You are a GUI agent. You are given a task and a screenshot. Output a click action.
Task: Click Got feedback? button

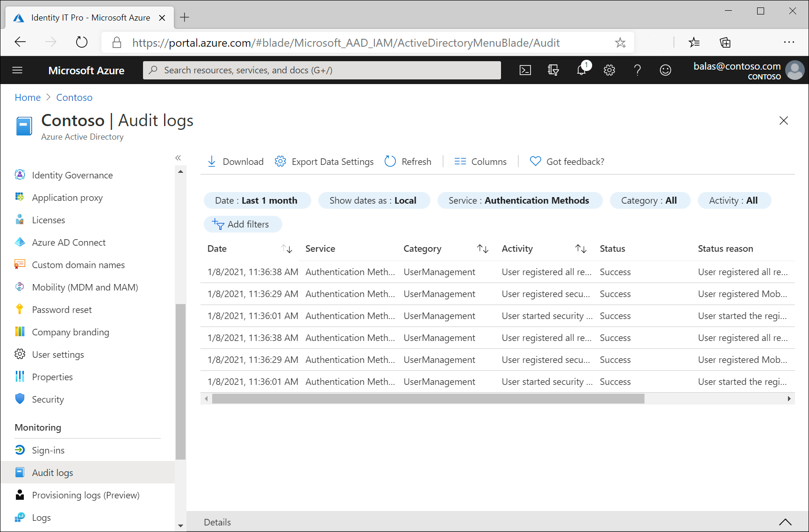pyautogui.click(x=567, y=162)
